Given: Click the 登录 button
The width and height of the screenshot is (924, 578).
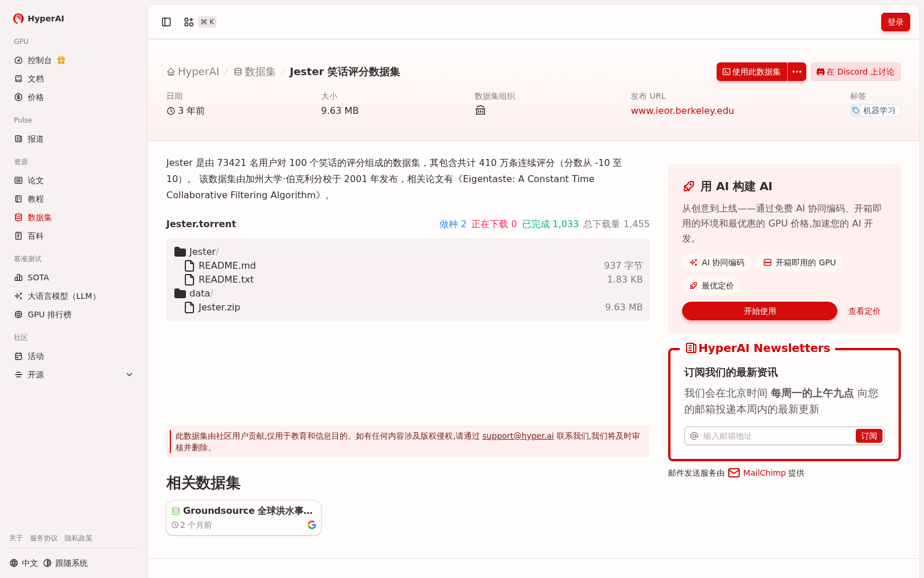Looking at the screenshot, I should click(895, 22).
